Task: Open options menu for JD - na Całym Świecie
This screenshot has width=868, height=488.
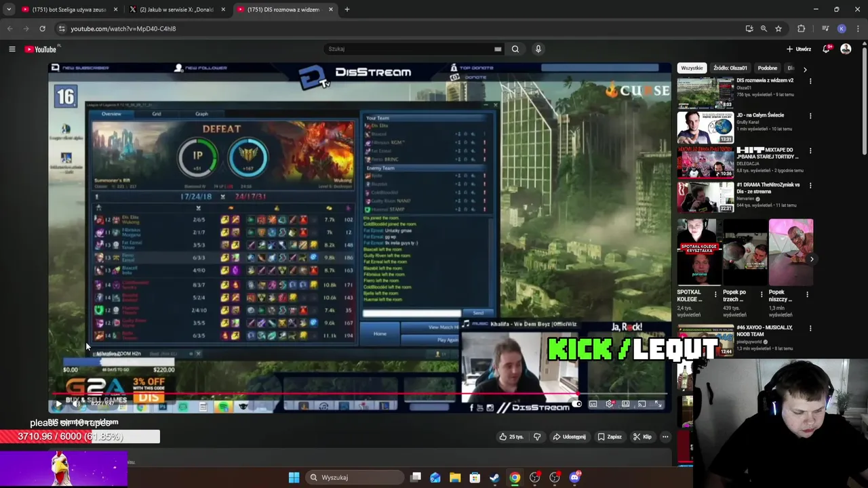Action: coord(810,116)
